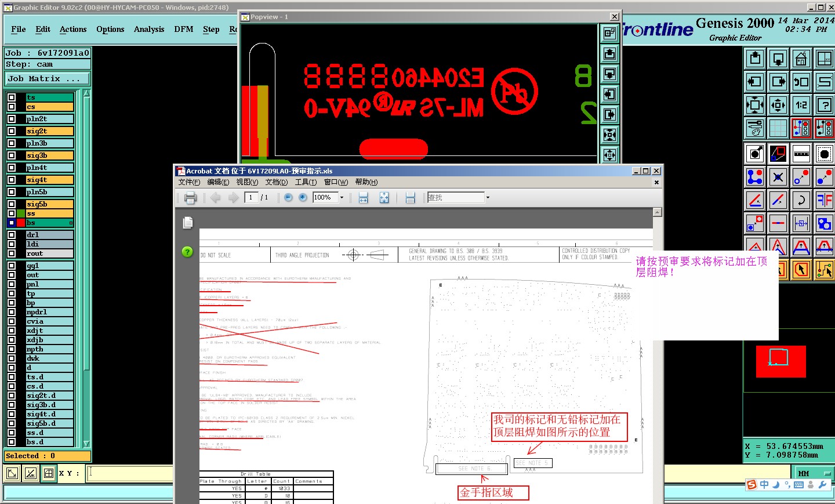The image size is (835, 504).
Task: Click the Acrobat pages panel icon
Action: pos(187,223)
